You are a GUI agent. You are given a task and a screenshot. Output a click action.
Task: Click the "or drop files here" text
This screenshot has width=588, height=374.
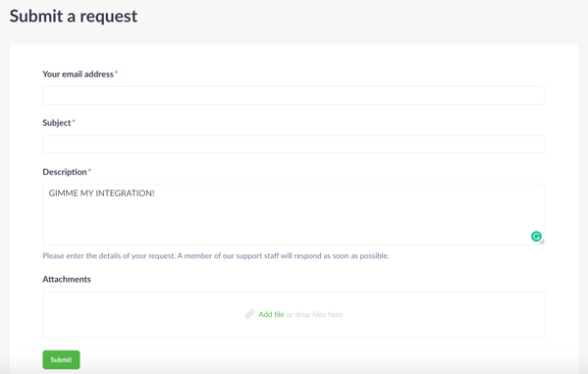315,314
